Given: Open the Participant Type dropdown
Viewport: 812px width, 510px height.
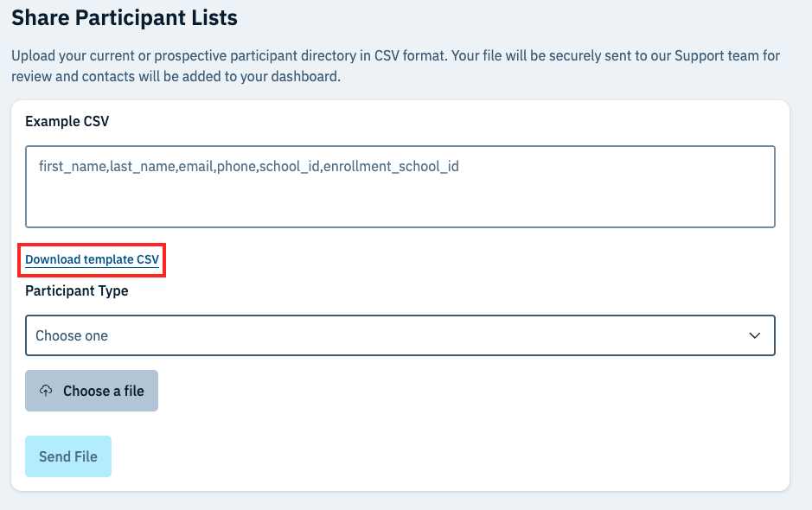Looking at the screenshot, I should tap(400, 335).
